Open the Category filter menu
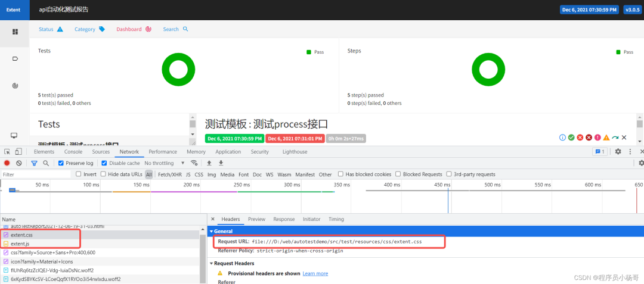 click(x=89, y=29)
